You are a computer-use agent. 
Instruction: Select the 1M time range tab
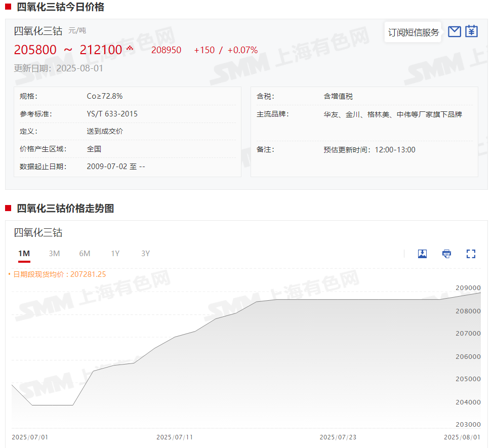click(x=24, y=254)
